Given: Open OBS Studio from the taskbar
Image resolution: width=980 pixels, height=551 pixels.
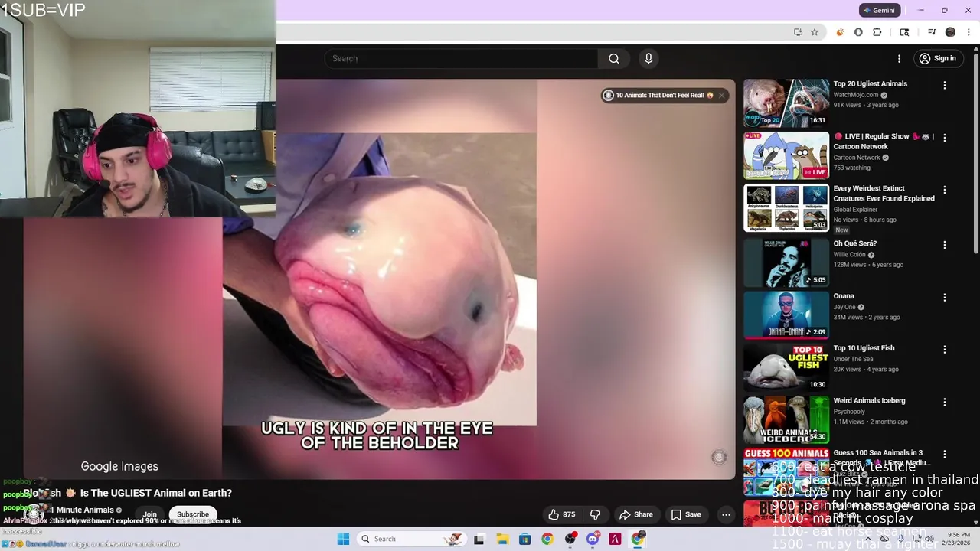Looking at the screenshot, I should (x=570, y=539).
